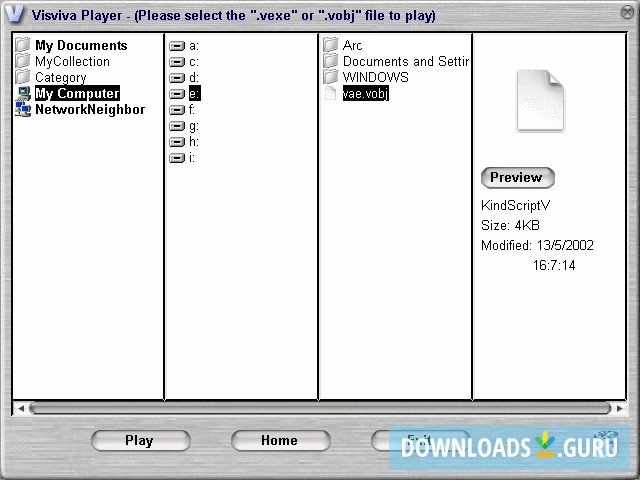Click the Category folder icon
Viewport: 640px width, 480px height.
[23, 76]
